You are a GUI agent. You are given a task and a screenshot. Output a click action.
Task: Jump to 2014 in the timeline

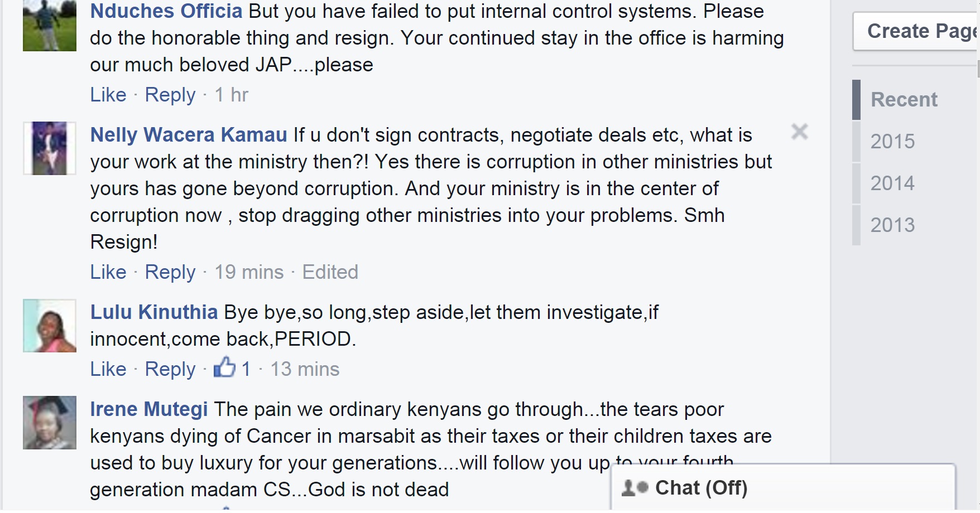[892, 183]
